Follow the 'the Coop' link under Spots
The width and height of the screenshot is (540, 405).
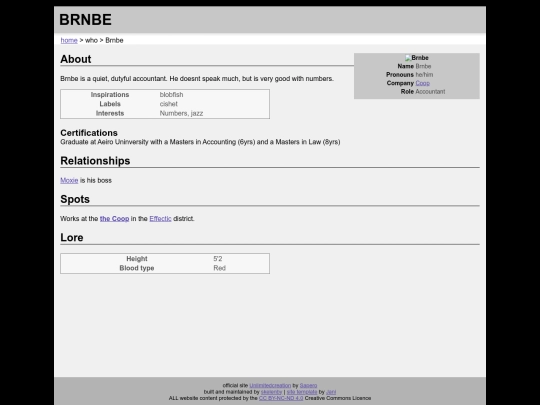(114, 218)
